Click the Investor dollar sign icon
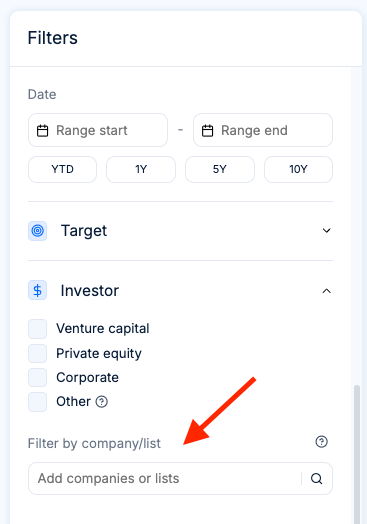 [x=37, y=290]
